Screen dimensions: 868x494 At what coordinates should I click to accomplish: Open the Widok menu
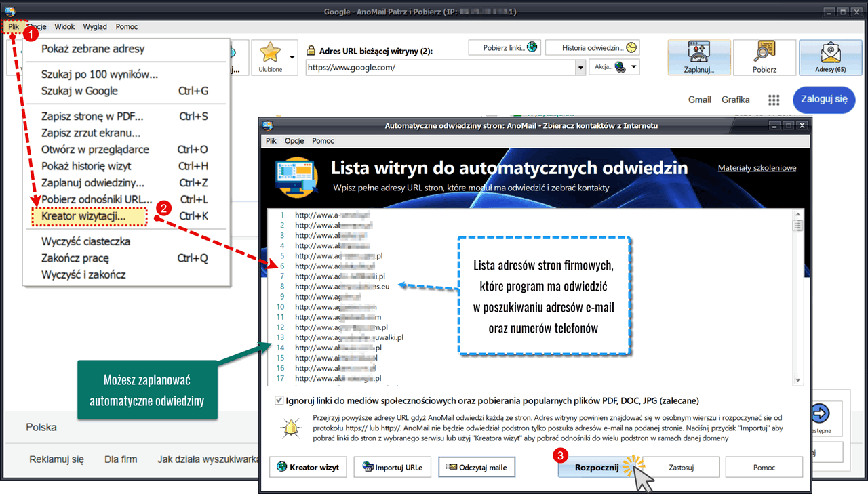click(x=64, y=27)
